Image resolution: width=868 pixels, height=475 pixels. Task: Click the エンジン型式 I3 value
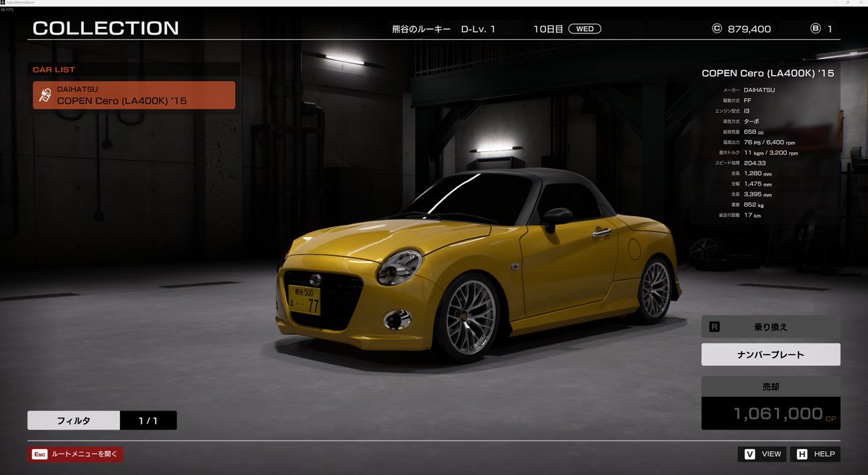[x=747, y=111]
